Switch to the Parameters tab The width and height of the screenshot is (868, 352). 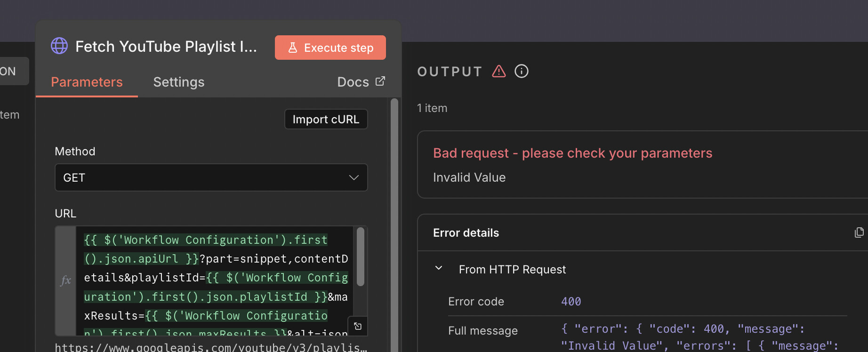[x=87, y=82]
